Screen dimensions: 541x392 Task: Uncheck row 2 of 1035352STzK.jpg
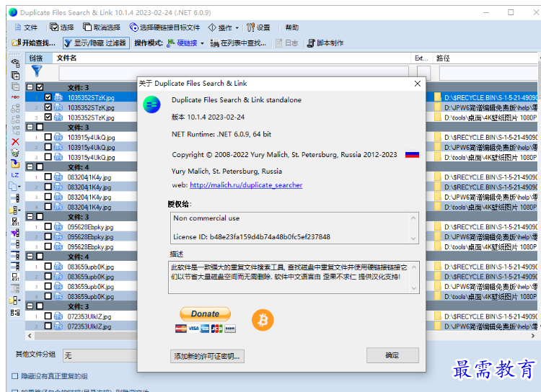pyautogui.click(x=48, y=107)
